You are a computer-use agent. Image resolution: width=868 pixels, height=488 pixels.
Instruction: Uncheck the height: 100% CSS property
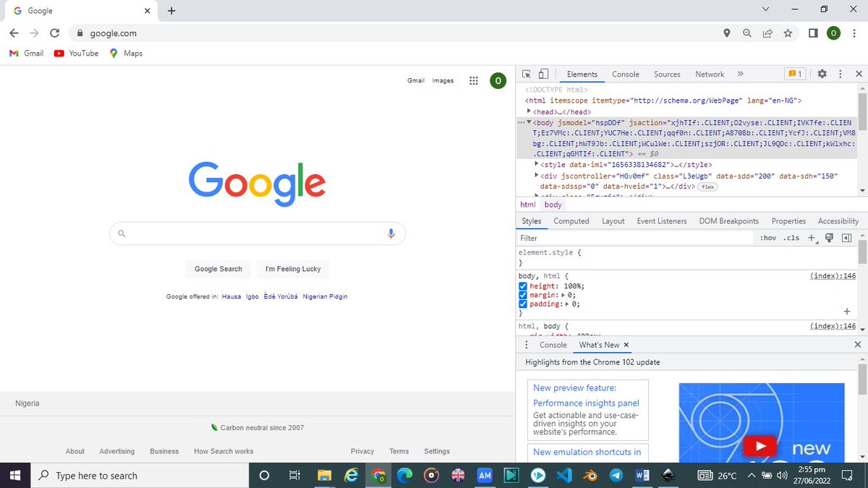(x=523, y=286)
